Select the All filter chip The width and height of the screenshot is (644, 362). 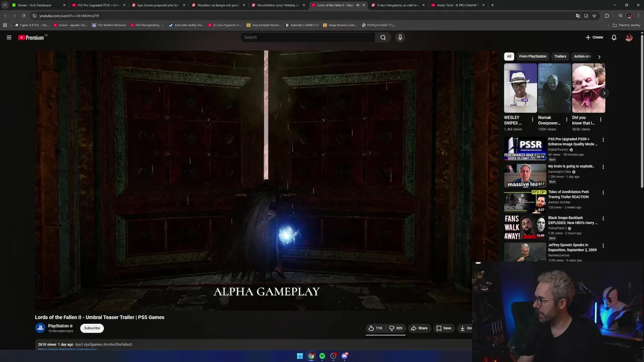click(x=509, y=56)
